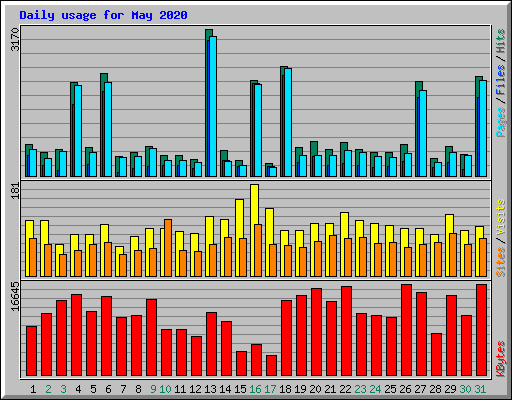Select day label 29 on x-axis

point(450,389)
